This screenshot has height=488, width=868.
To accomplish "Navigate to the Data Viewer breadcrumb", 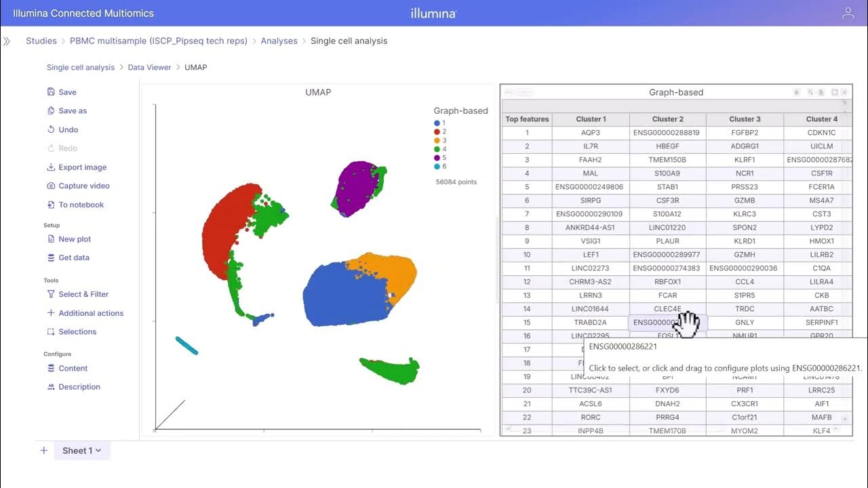I will (150, 67).
